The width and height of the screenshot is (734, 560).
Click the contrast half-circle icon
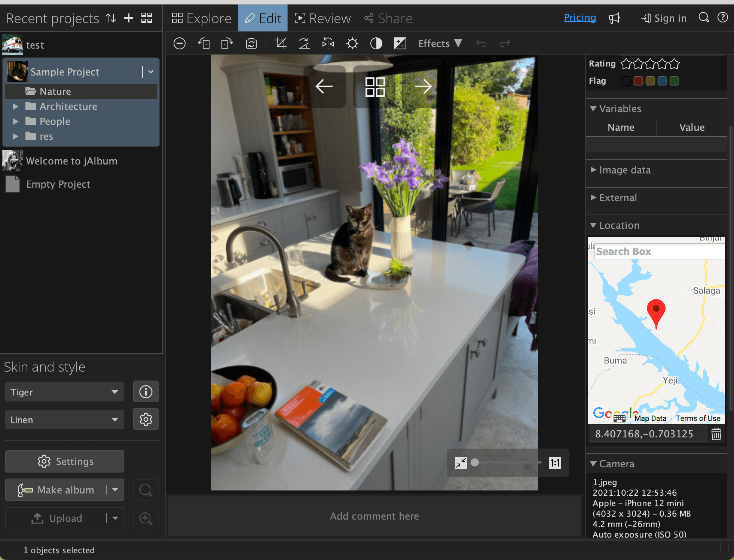(x=376, y=44)
